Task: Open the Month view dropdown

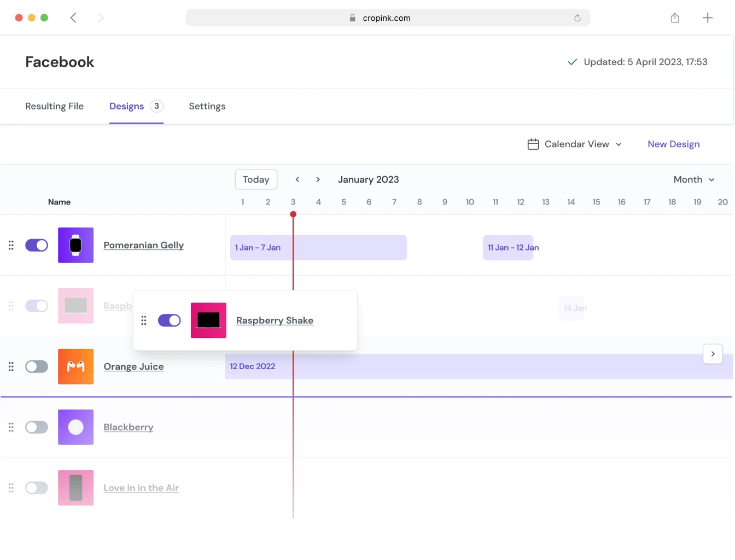Action: [x=693, y=179]
